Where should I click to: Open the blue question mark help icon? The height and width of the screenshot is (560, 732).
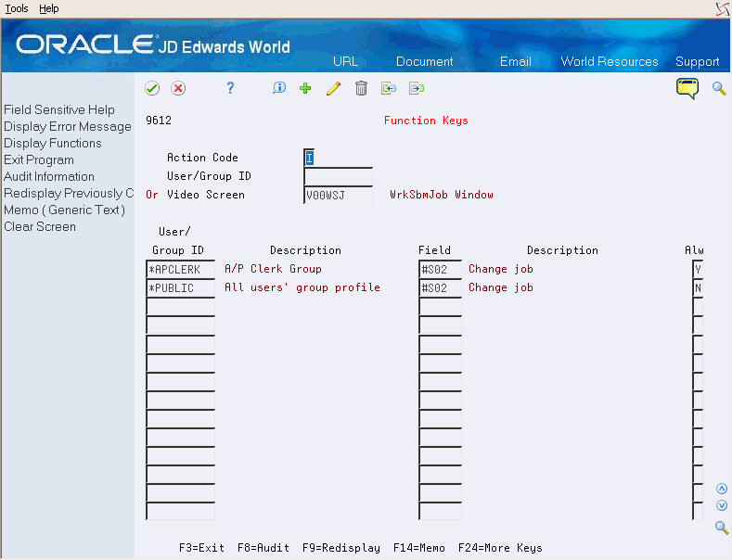[x=230, y=88]
